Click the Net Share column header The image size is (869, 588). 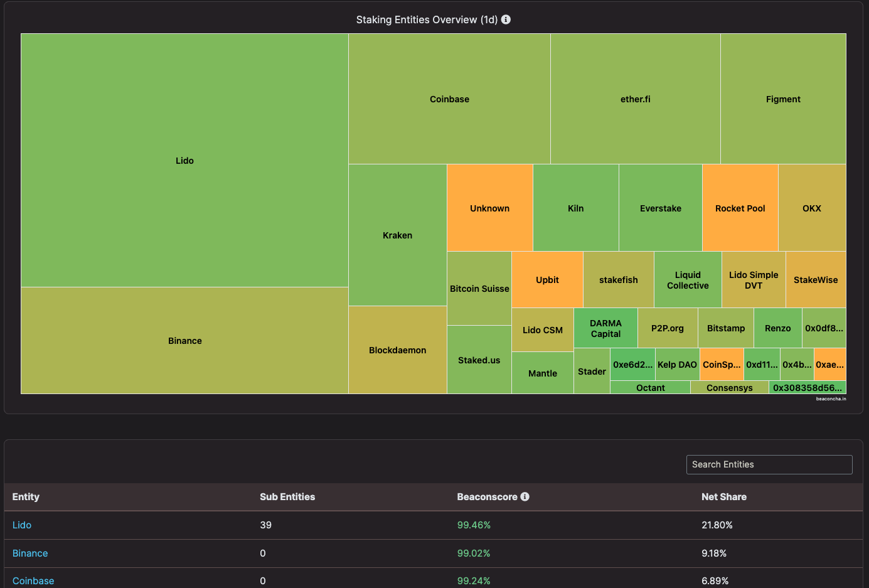click(x=724, y=497)
